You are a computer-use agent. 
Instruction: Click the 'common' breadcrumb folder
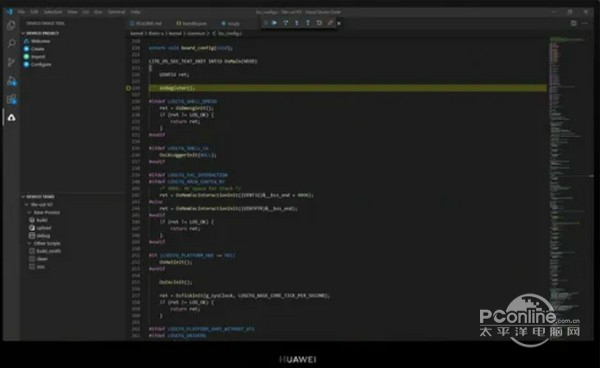(x=196, y=33)
